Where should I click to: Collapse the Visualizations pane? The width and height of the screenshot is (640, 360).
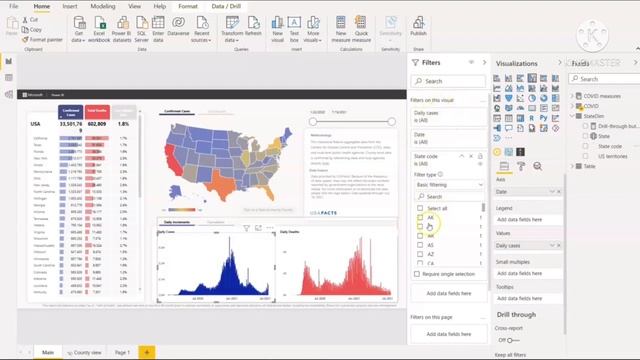click(x=560, y=62)
